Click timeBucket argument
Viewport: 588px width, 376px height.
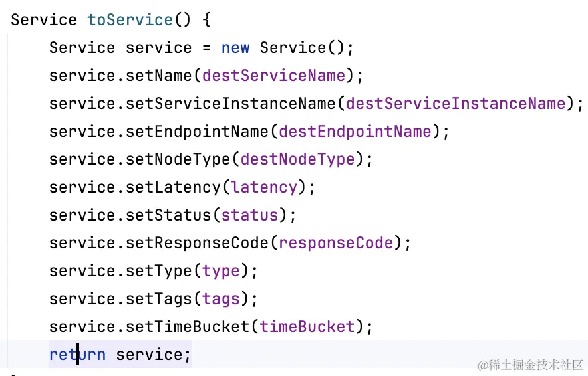(307, 327)
